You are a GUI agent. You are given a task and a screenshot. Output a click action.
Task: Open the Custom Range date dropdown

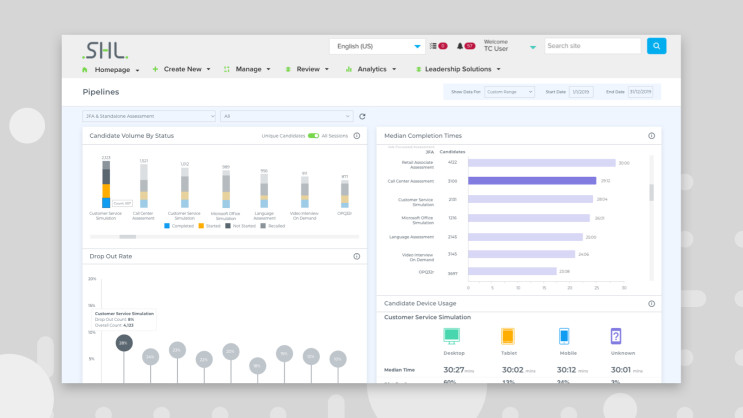point(510,92)
